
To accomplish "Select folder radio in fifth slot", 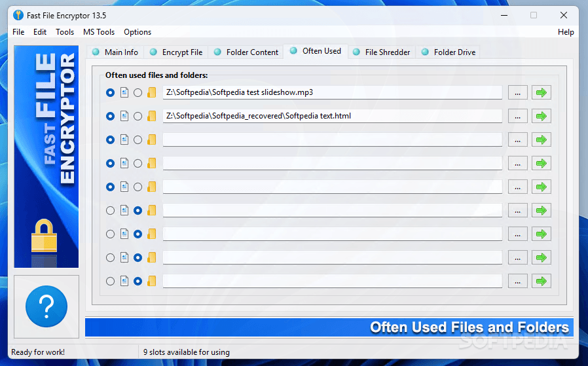I will (x=138, y=187).
